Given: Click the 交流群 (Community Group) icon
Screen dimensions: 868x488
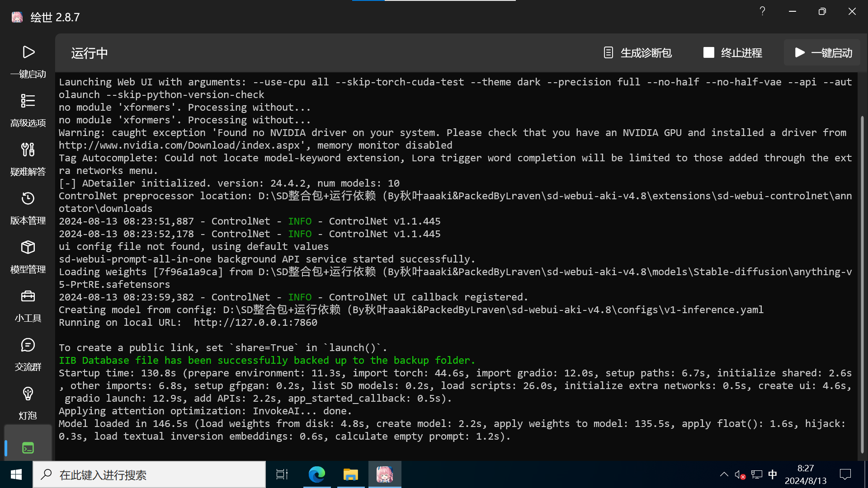Looking at the screenshot, I should pyautogui.click(x=28, y=345).
